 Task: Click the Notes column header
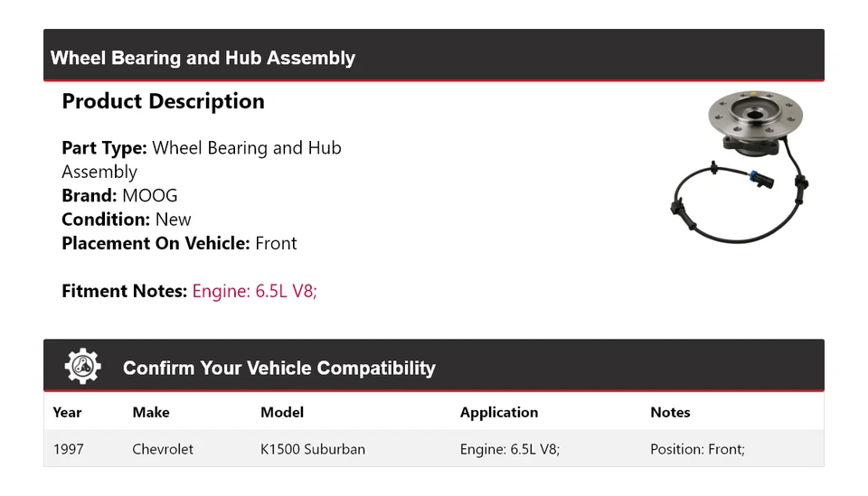click(x=670, y=412)
